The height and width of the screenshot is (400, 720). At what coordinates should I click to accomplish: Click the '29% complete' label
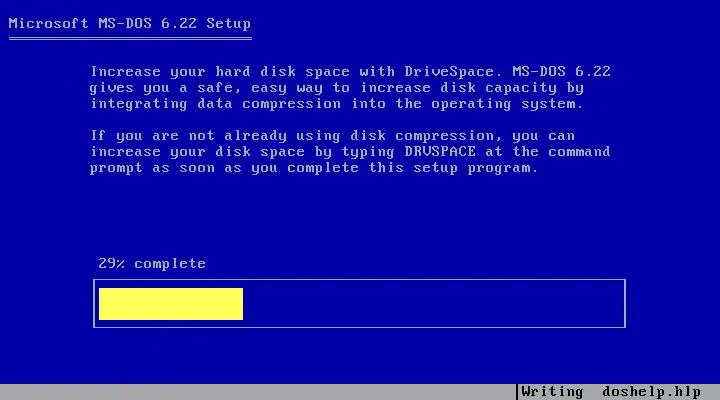pyautogui.click(x=152, y=264)
